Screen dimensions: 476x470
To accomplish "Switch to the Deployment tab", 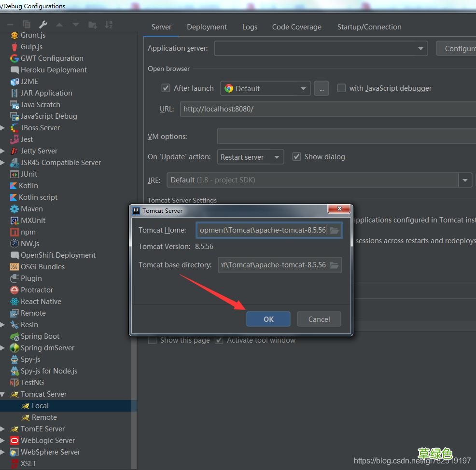I will [x=207, y=27].
